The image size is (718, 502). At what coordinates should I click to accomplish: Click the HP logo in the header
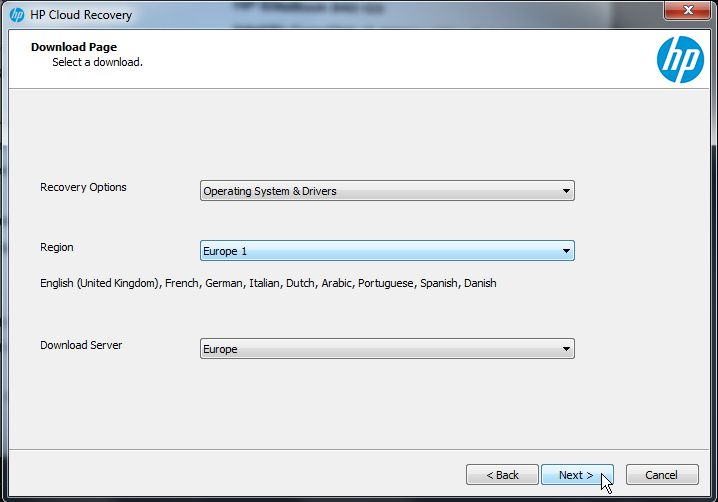tap(680, 60)
